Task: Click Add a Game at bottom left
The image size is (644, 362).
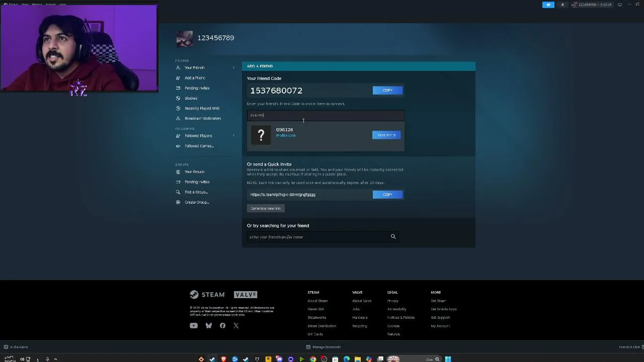Action: (x=16, y=347)
